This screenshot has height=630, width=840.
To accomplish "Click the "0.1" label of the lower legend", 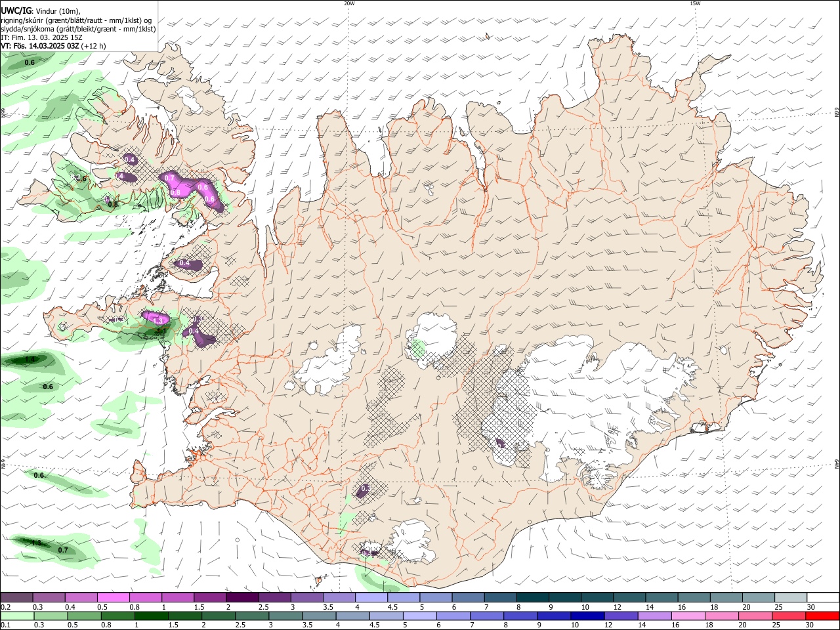I will (5, 625).
